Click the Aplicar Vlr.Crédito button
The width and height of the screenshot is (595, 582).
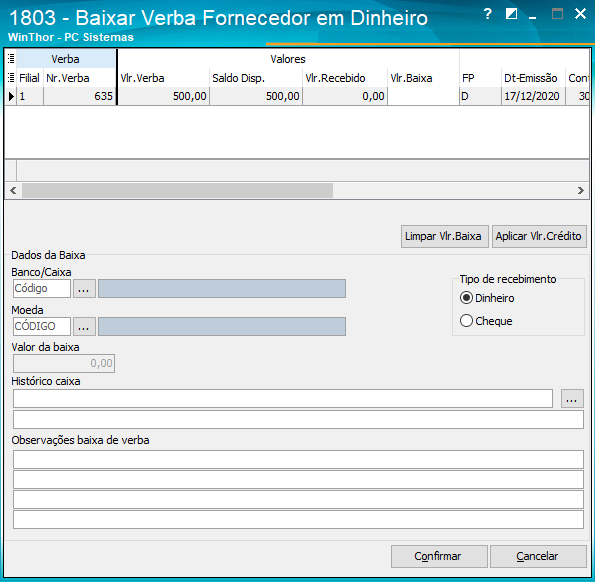tap(539, 236)
